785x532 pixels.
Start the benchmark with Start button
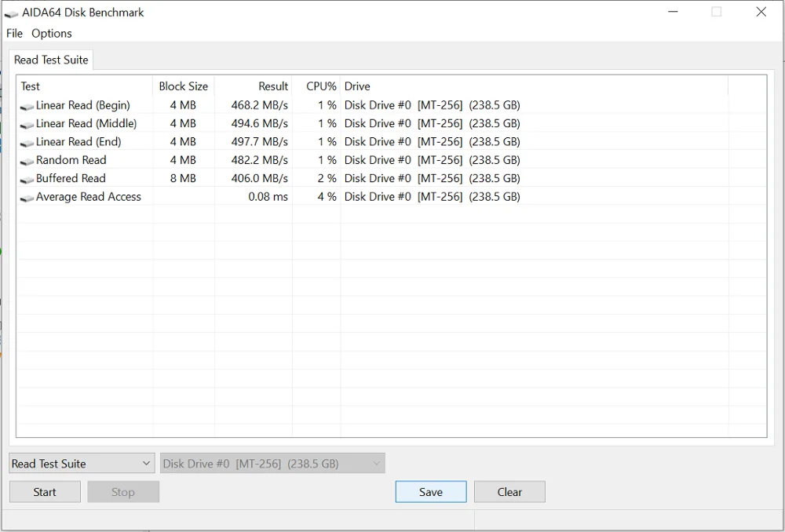(45, 492)
